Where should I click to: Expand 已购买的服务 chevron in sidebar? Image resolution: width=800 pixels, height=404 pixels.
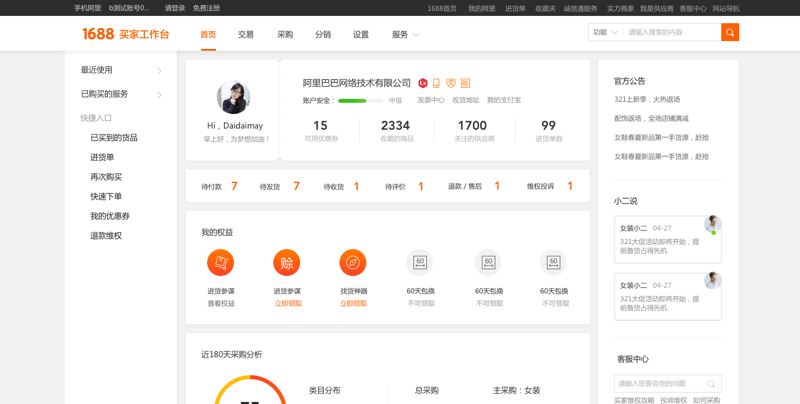click(159, 94)
